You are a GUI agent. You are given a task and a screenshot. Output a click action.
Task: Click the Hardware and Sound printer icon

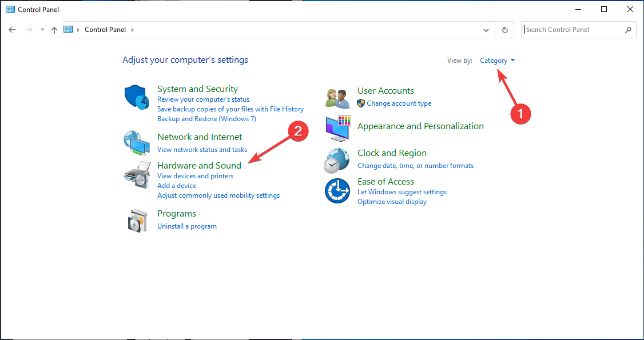(x=136, y=175)
